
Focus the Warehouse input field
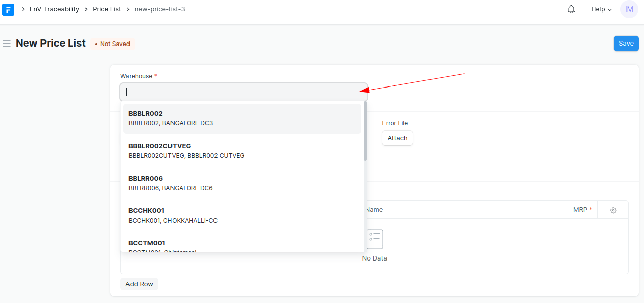pyautogui.click(x=244, y=92)
